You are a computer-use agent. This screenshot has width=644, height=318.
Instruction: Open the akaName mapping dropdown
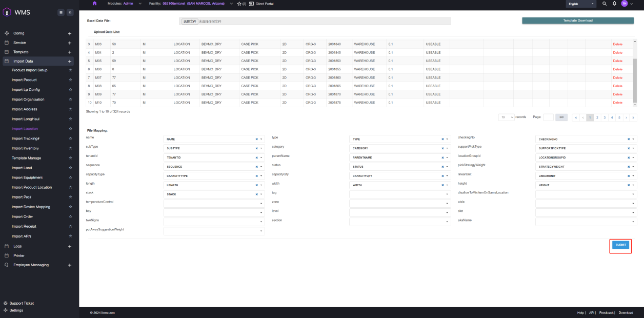(x=586, y=222)
